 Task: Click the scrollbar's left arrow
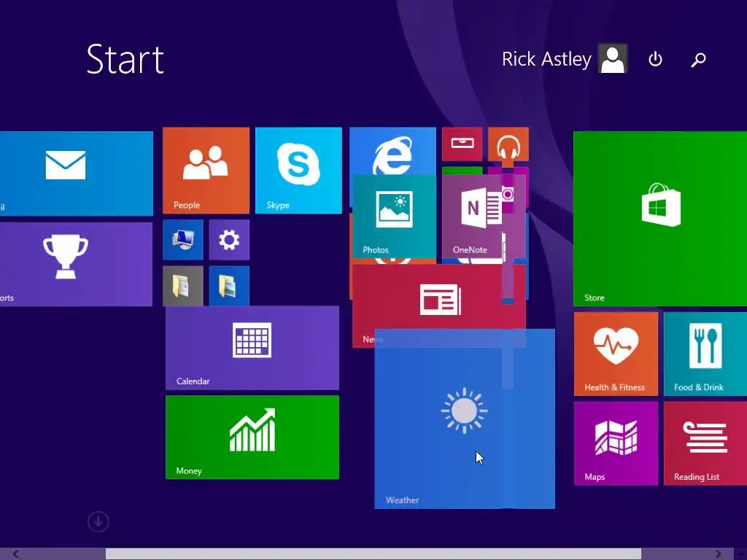[x=16, y=554]
